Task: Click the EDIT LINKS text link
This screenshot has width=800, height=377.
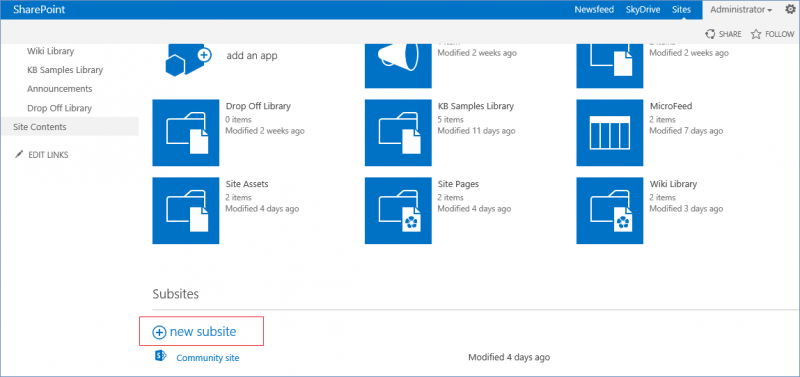Action: pos(48,155)
